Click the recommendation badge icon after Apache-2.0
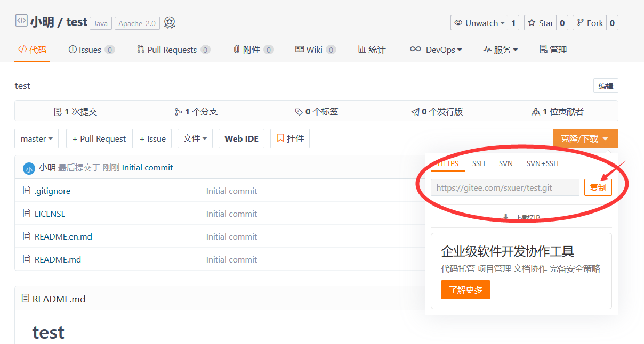 170,23
